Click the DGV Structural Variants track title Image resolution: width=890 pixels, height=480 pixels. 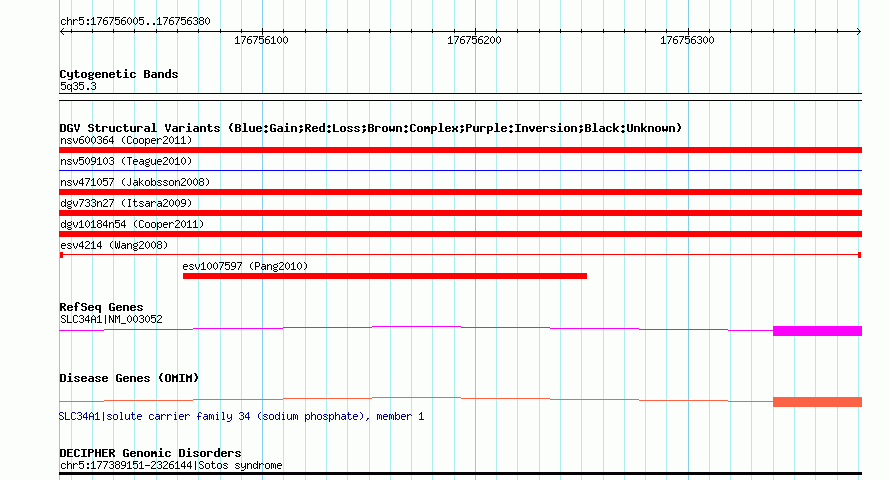[371, 128]
